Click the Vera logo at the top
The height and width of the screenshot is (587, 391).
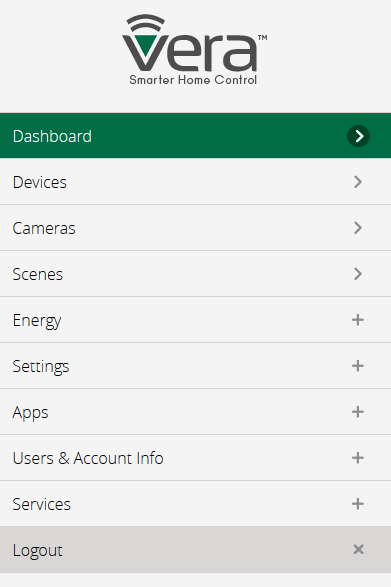pos(194,50)
